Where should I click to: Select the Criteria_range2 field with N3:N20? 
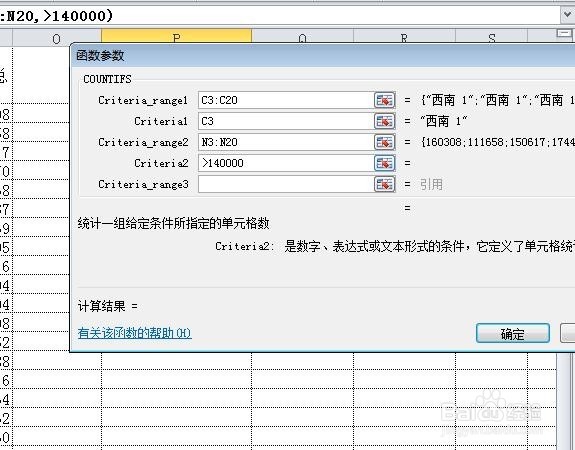tap(286, 142)
